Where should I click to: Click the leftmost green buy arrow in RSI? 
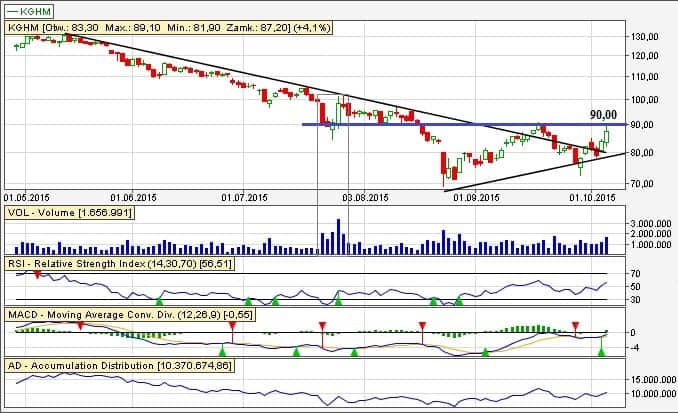coord(159,300)
